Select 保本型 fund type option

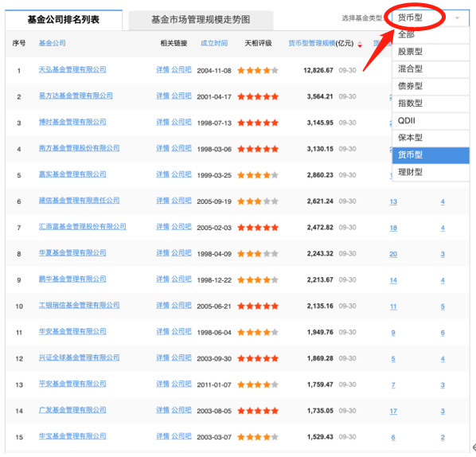(431, 138)
